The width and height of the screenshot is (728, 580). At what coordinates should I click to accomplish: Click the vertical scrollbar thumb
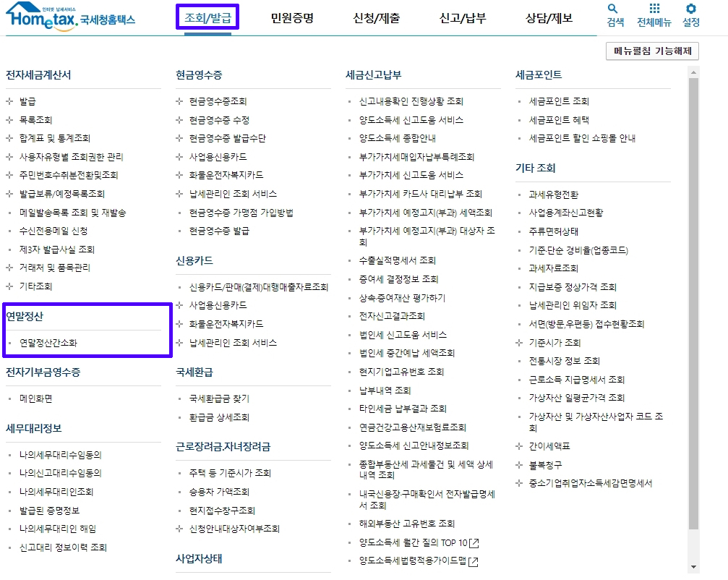click(x=693, y=303)
